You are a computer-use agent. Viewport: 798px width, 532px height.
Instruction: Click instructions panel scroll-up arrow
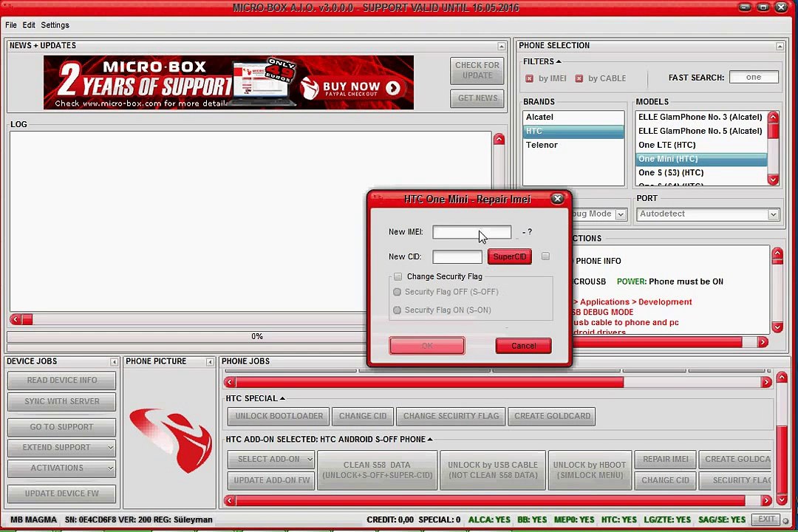777,253
